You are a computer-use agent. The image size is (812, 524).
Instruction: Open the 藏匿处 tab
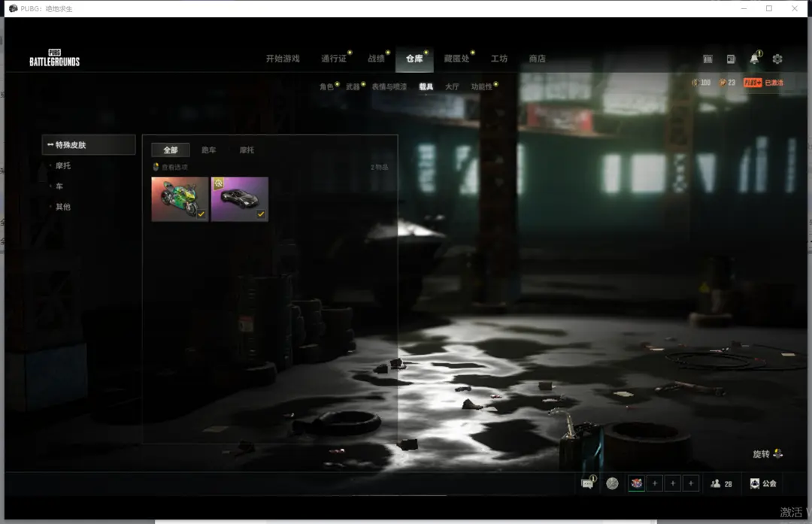pos(457,59)
